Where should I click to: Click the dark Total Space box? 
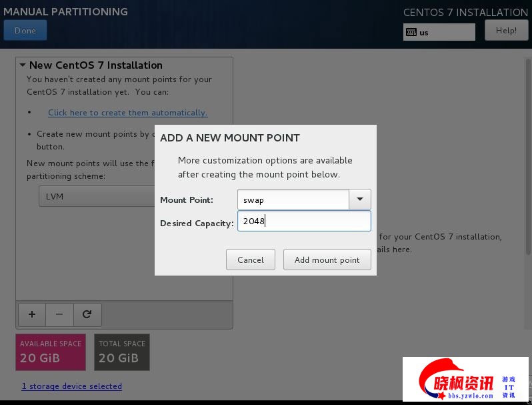click(x=122, y=352)
